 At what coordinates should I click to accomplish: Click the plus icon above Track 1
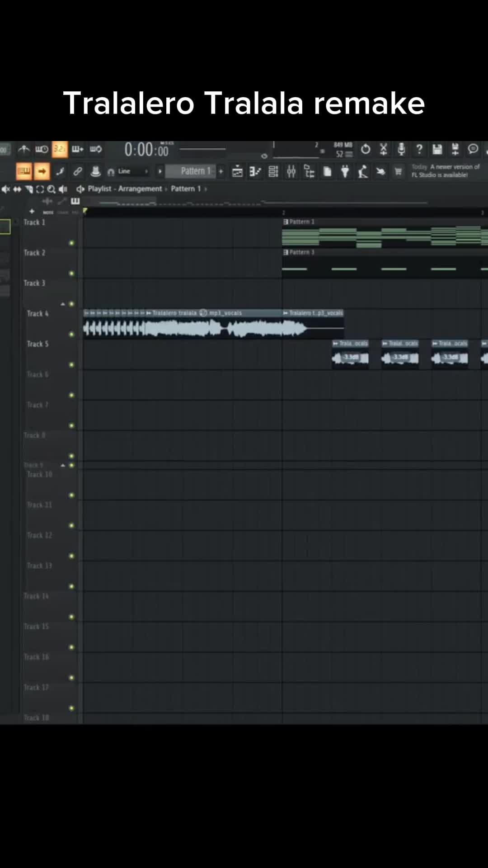coord(32,211)
